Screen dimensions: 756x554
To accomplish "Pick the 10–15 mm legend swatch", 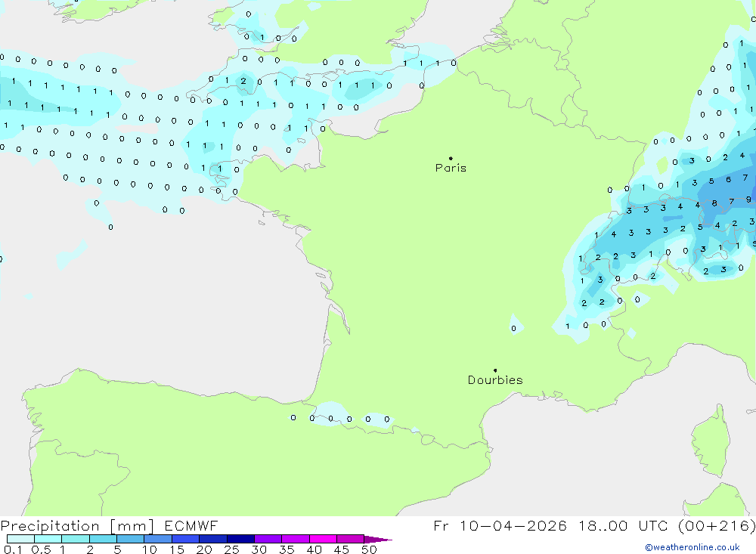I will 158,539.
